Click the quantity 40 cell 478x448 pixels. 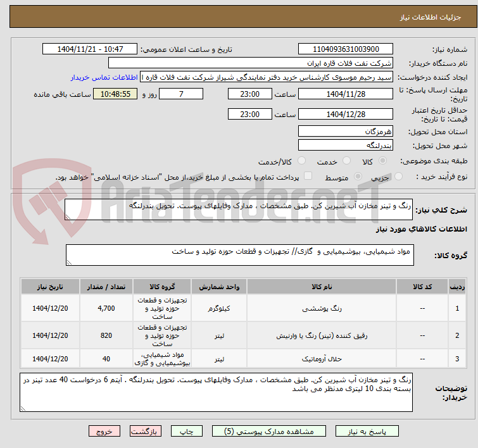(106, 359)
